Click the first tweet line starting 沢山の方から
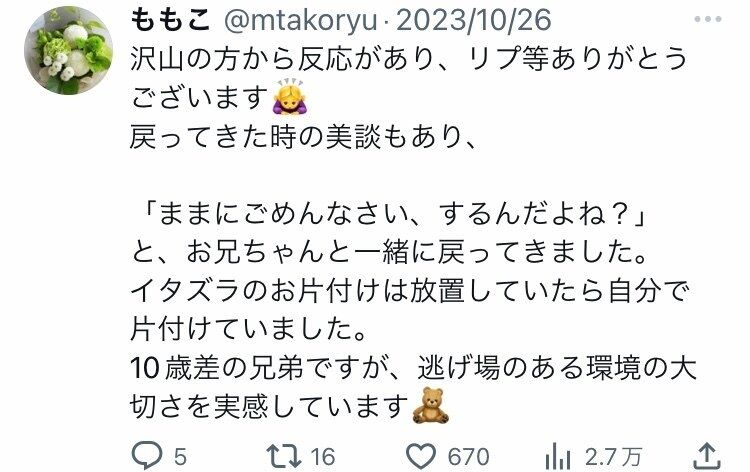The height and width of the screenshot is (472, 750). (x=408, y=59)
